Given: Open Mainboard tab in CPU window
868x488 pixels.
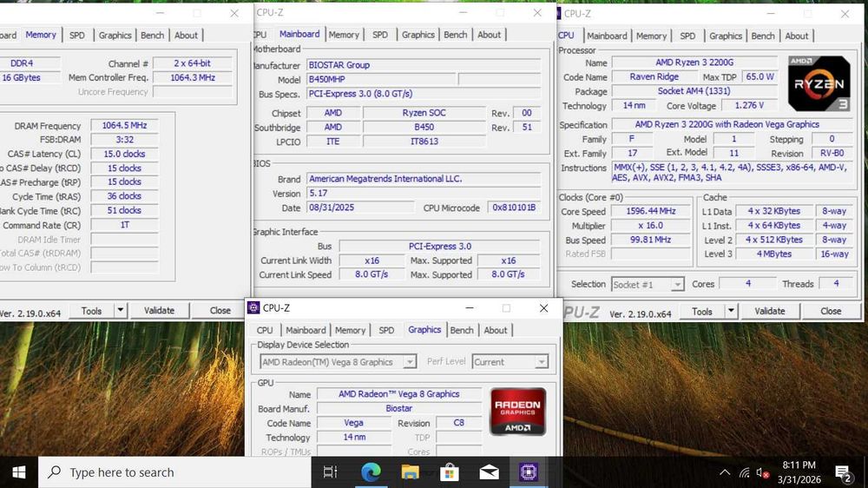Looking at the screenshot, I should tap(607, 36).
